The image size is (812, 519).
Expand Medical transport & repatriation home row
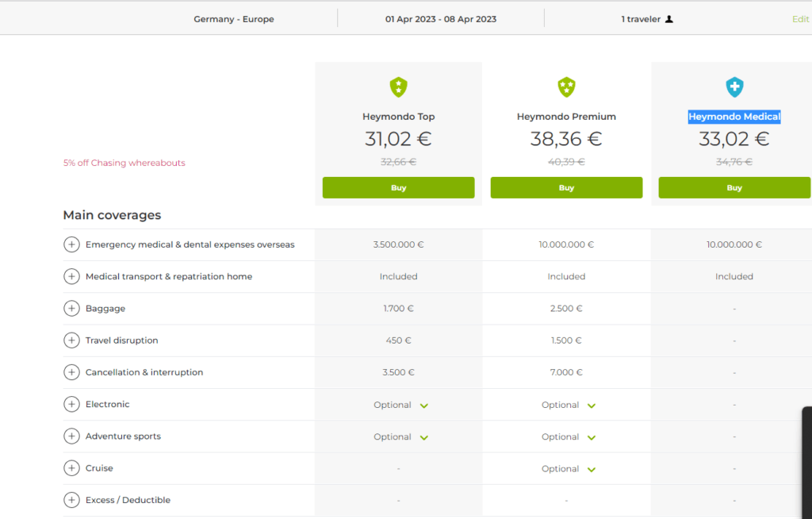(71, 276)
